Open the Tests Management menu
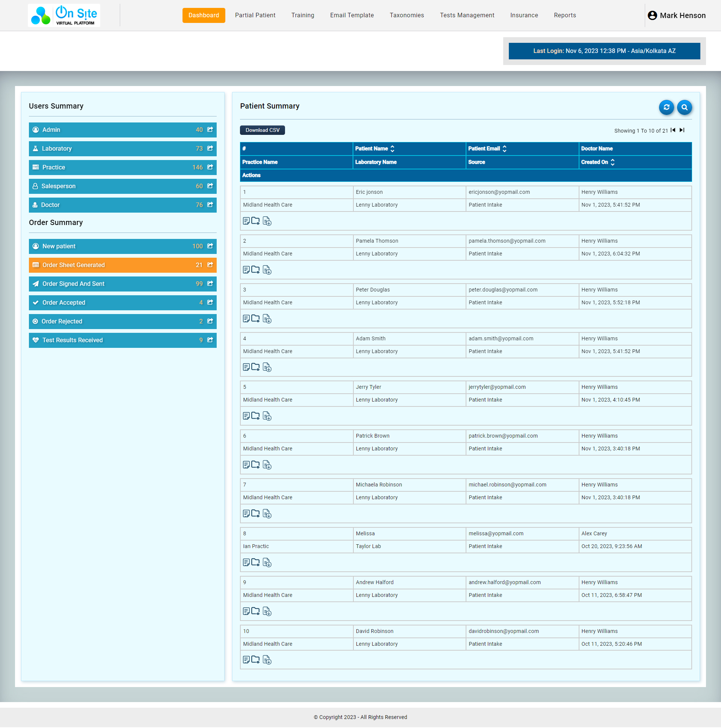 tap(467, 15)
